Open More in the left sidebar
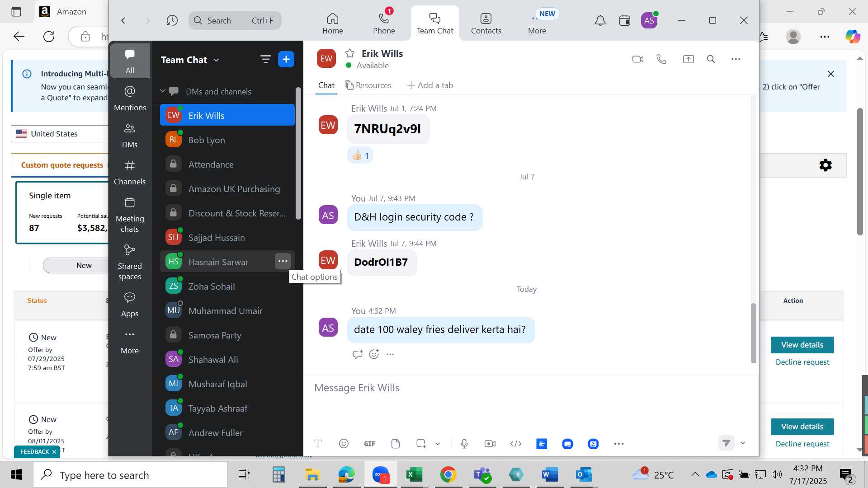The image size is (868, 488). pyautogui.click(x=130, y=342)
